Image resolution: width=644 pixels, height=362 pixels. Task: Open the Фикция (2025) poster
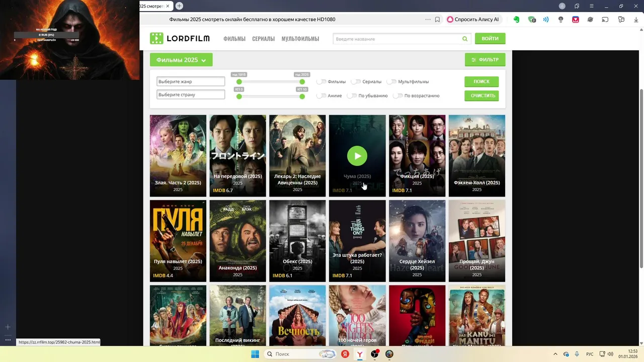pos(417,156)
